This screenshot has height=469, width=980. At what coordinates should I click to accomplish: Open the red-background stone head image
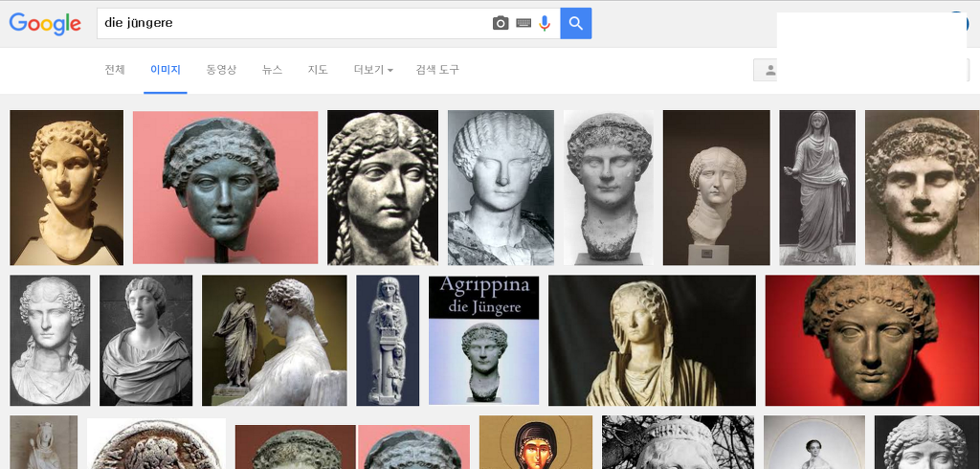pyautogui.click(x=872, y=340)
